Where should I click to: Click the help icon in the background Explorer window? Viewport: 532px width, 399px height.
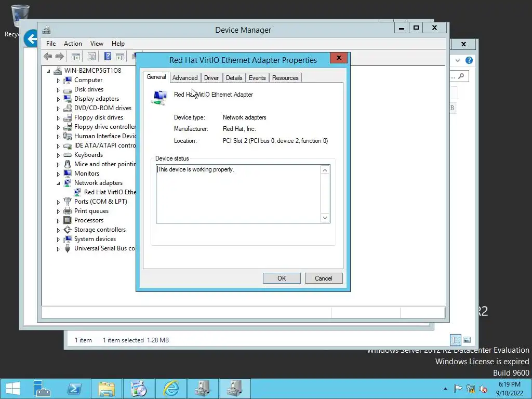[x=469, y=60]
